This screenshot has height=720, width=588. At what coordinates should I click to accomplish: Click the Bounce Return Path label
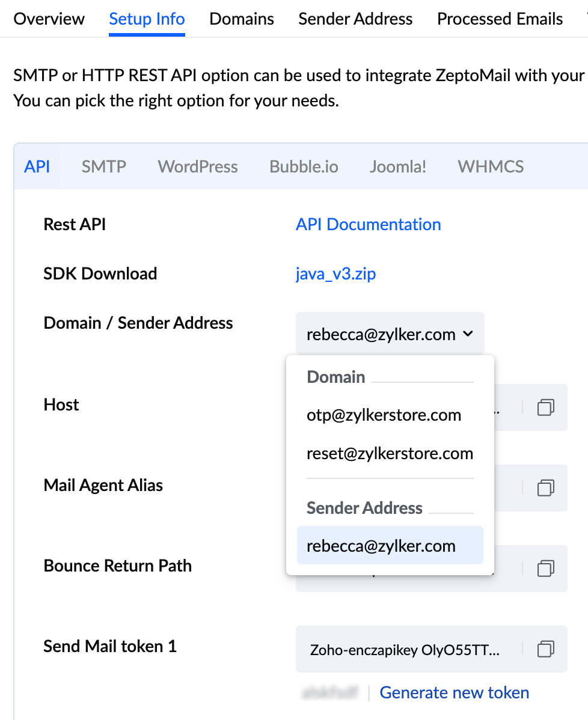tap(118, 566)
